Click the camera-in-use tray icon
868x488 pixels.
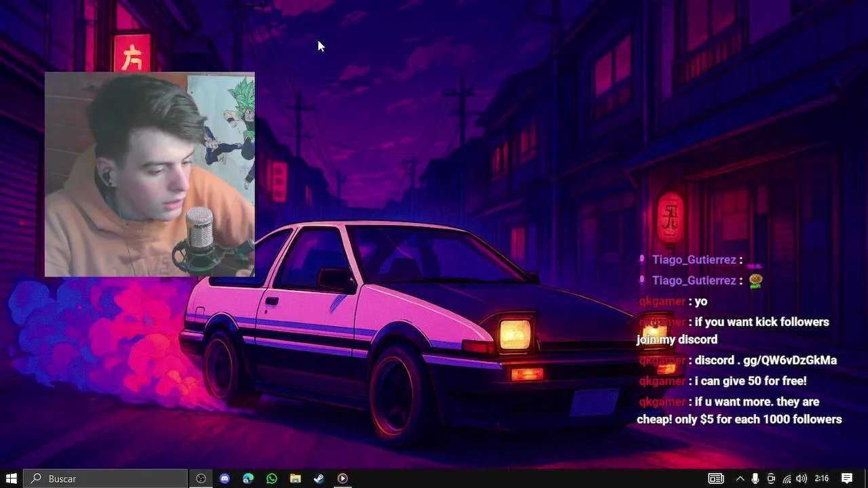point(771,479)
